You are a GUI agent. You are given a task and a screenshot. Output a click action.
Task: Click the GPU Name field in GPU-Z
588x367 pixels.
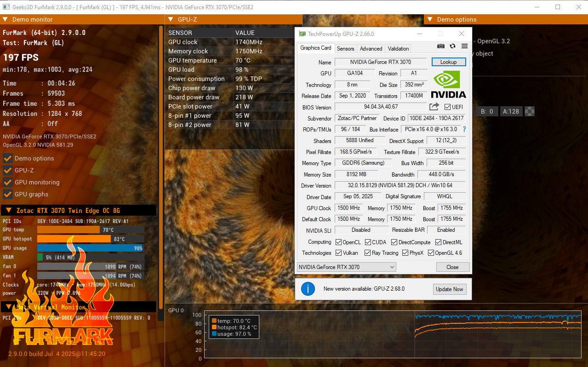pos(381,62)
